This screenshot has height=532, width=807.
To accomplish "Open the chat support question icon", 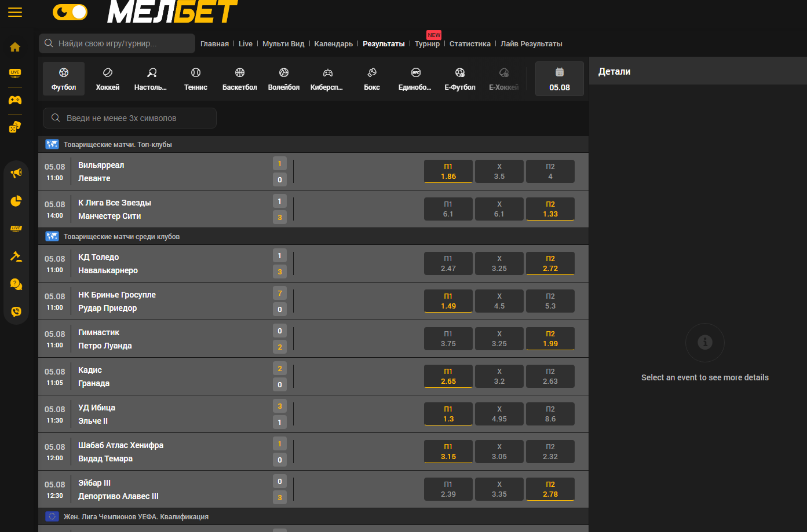I will click(16, 284).
